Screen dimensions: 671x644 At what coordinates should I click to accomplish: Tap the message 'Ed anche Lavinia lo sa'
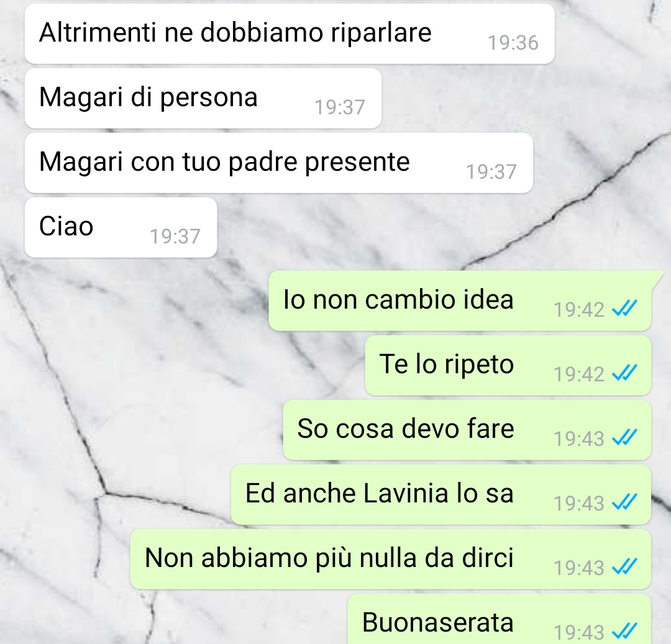pos(440,494)
